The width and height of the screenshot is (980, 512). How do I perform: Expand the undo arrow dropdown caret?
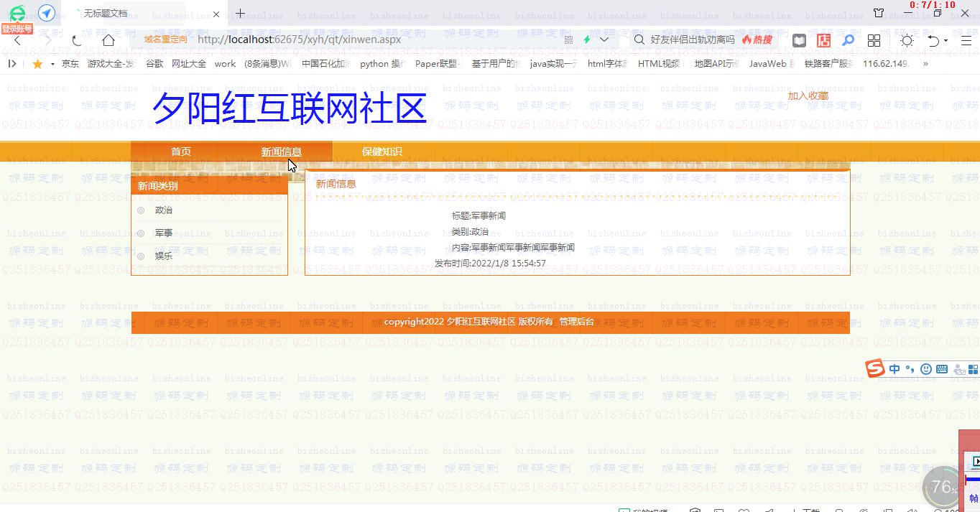point(946,41)
